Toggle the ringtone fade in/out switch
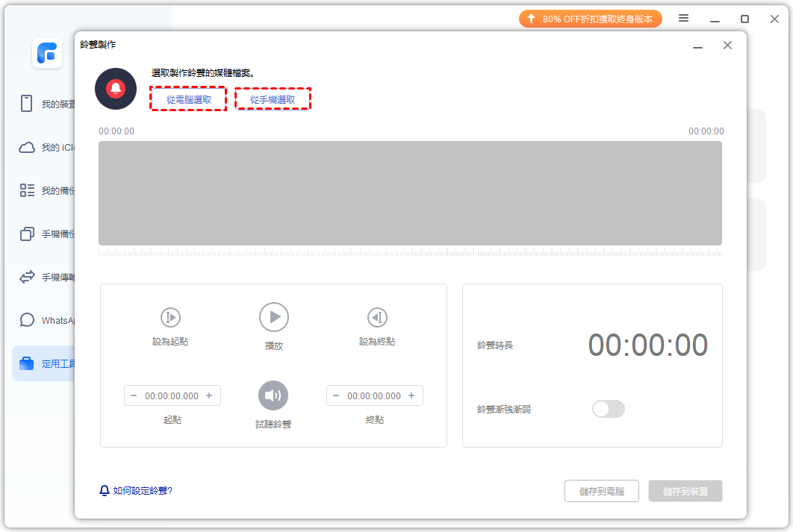This screenshot has height=532, width=793. [x=608, y=409]
